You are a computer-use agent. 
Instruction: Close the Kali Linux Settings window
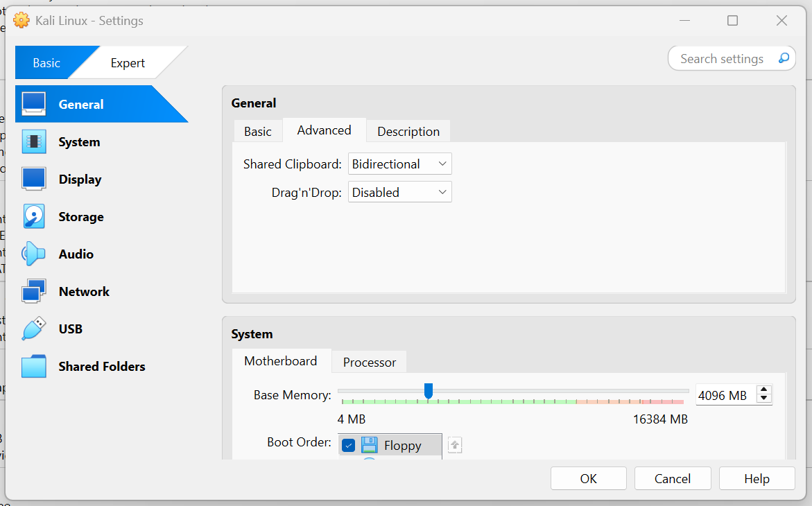click(x=781, y=21)
